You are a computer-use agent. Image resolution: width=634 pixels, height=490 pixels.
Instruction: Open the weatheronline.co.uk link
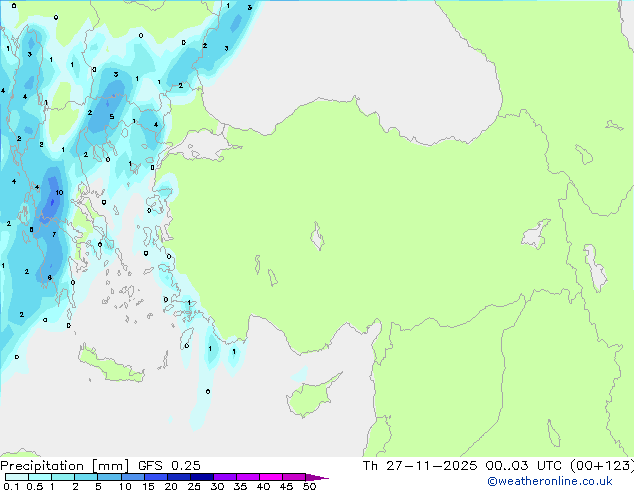pos(549,481)
